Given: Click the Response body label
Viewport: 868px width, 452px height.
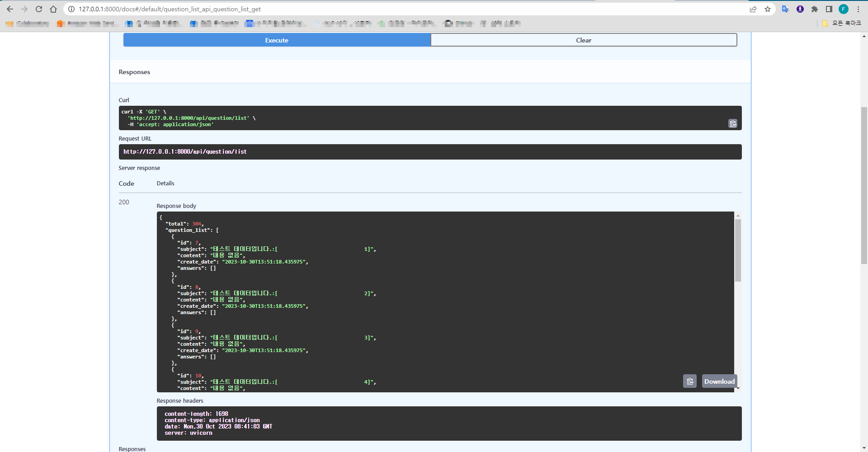Looking at the screenshot, I should 176,206.
